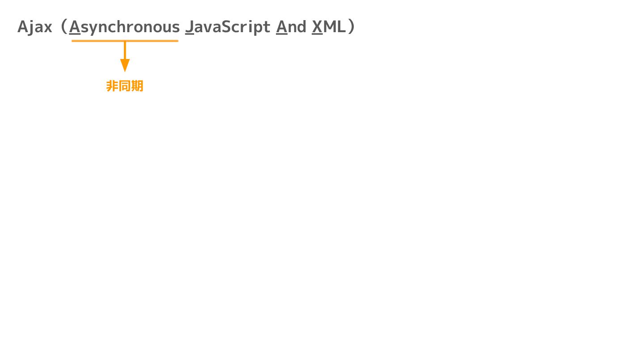Click the vertical stem of the orange arrow

pyautogui.click(x=125, y=51)
